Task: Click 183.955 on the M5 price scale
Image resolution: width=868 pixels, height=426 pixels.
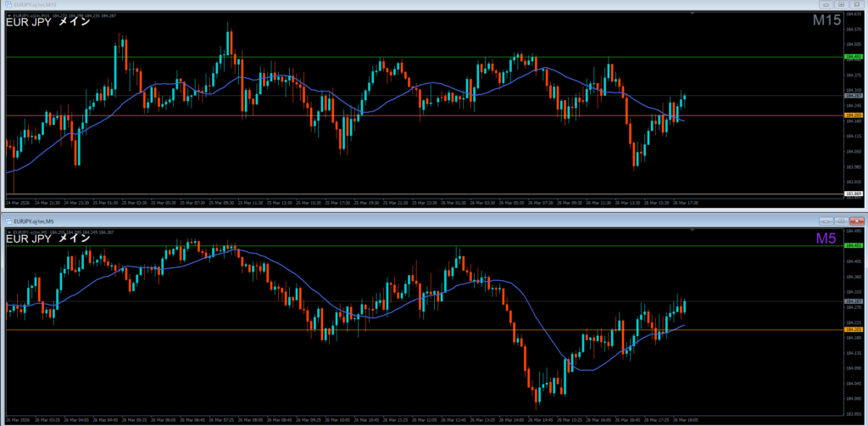Action: click(x=853, y=414)
